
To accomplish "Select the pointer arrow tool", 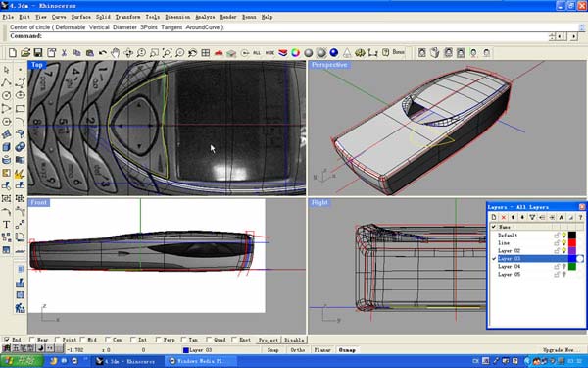I will click(7, 70).
